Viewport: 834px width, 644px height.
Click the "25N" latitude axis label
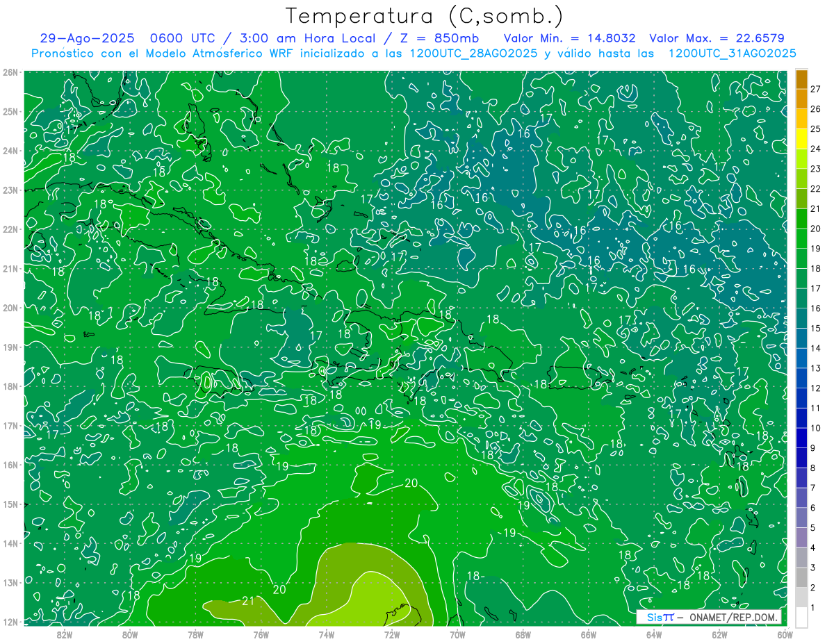click(x=10, y=112)
